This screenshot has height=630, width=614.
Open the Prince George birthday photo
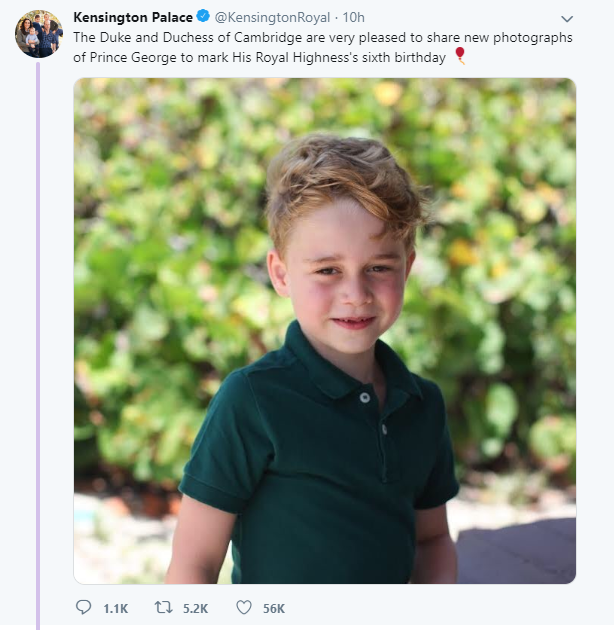[325, 331]
